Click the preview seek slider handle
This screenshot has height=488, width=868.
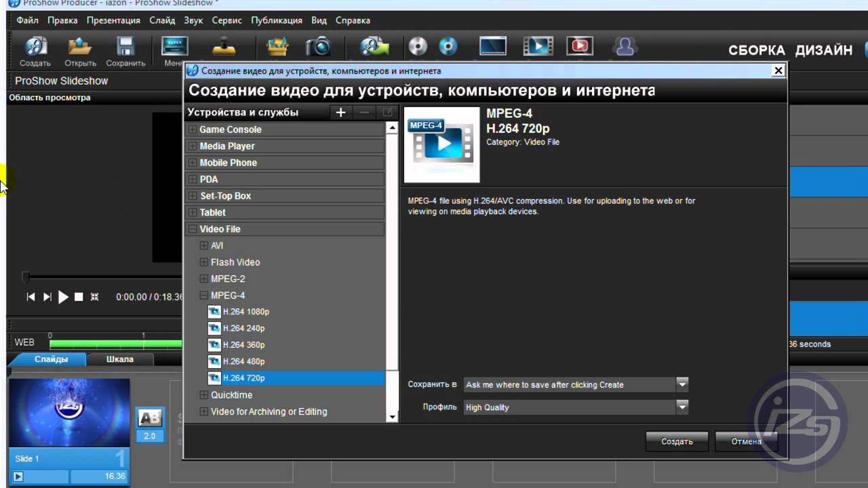(x=26, y=277)
